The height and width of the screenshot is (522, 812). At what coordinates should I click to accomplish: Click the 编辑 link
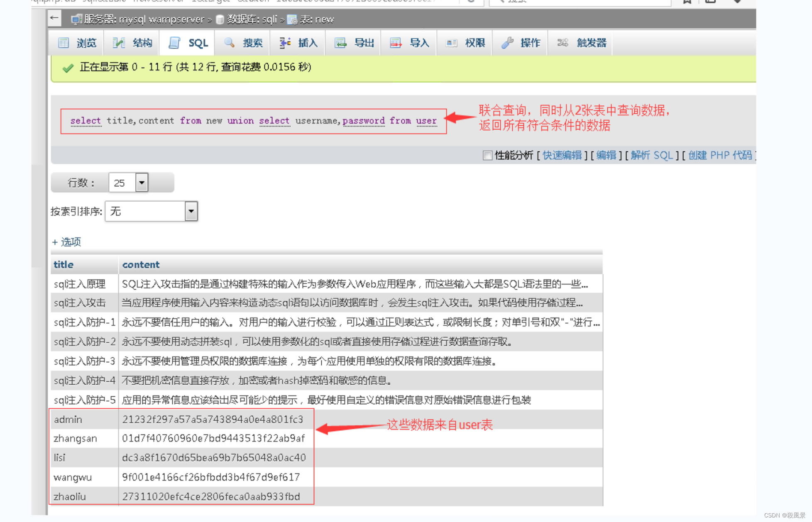(x=606, y=155)
